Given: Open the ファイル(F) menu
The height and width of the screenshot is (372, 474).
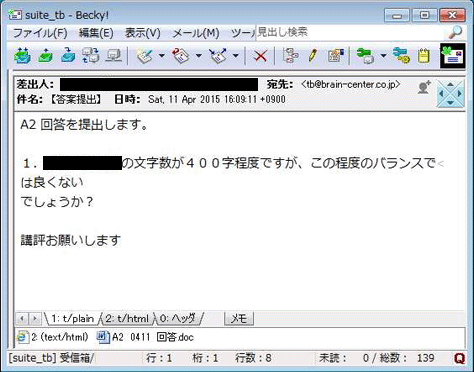Looking at the screenshot, I should (x=40, y=33).
